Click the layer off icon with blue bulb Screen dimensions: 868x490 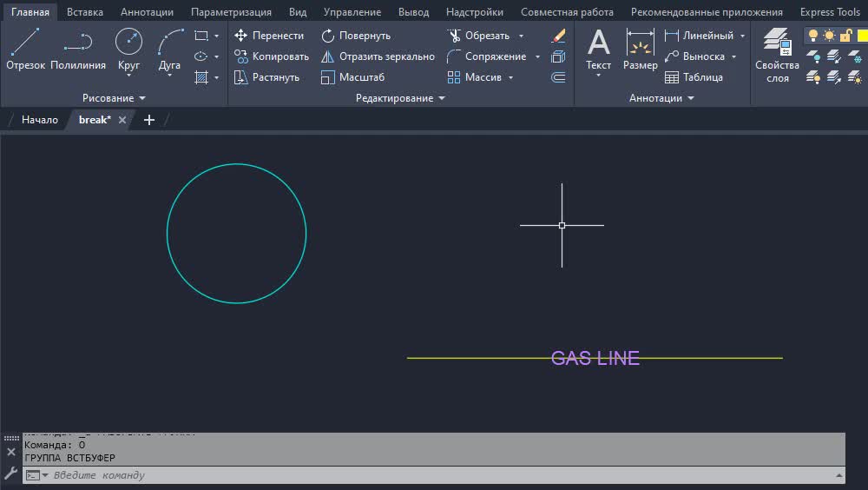point(813,56)
